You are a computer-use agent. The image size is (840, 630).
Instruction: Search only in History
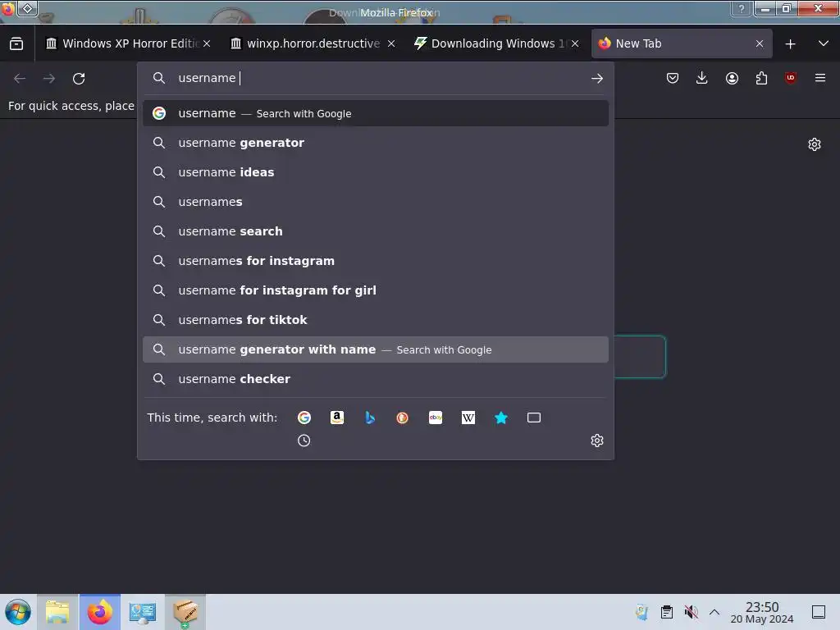[304, 441]
